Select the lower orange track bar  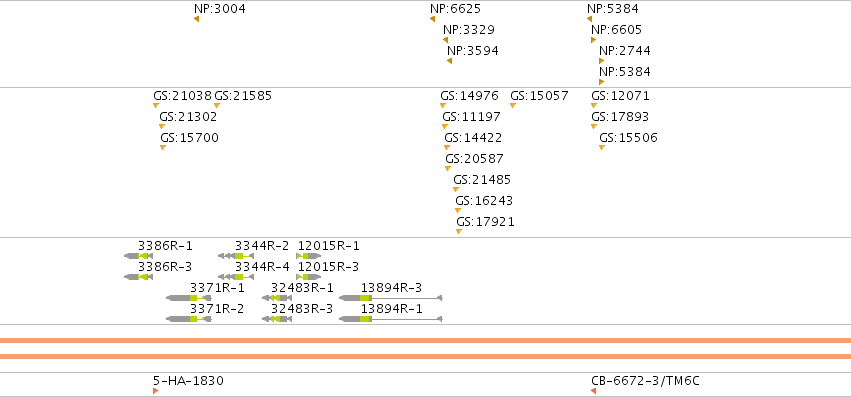click(x=426, y=356)
